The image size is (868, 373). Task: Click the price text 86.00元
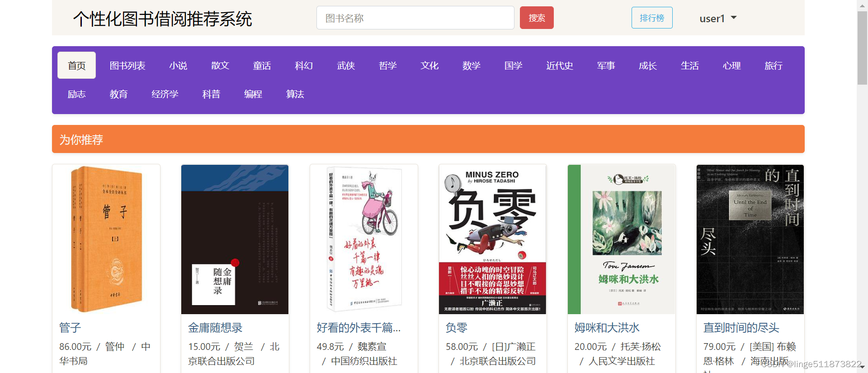point(75,347)
